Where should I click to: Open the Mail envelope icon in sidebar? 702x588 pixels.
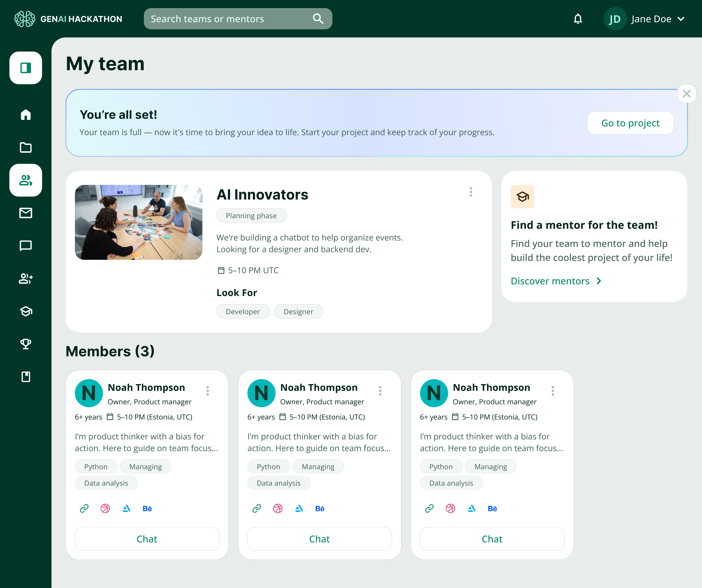[x=26, y=213]
